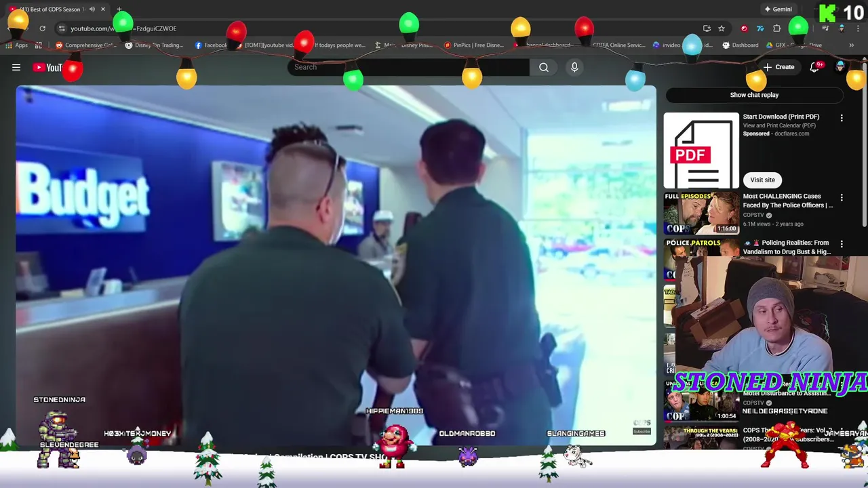The image size is (868, 488).
Task: Open the FULL EPISODES 1:16:00 video thumbnail
Action: [x=701, y=213]
